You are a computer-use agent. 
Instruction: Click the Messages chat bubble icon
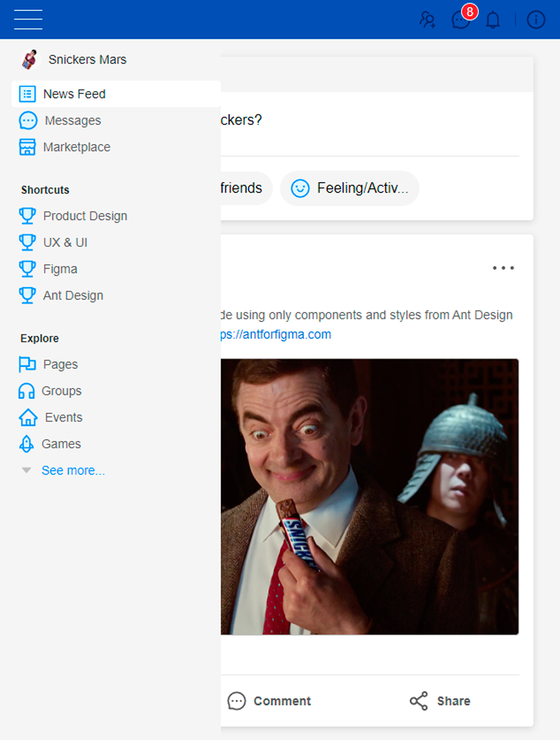click(x=28, y=120)
